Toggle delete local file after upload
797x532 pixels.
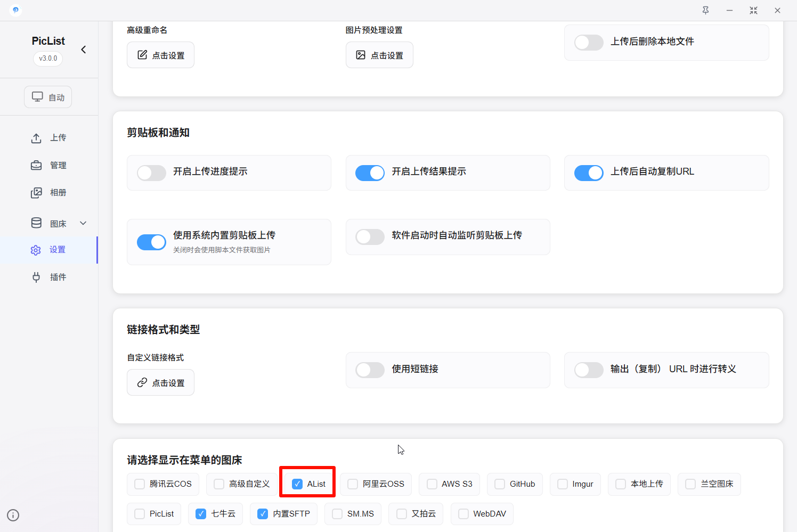589,43
